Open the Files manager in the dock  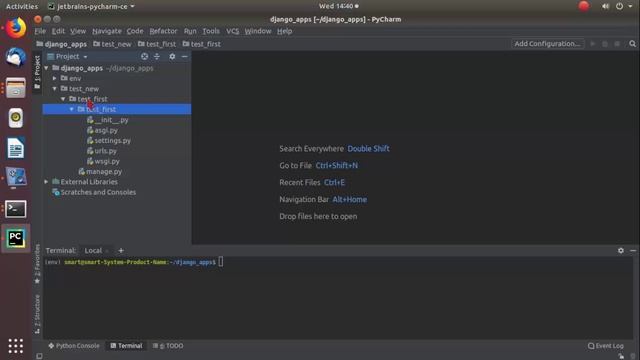click(x=16, y=88)
